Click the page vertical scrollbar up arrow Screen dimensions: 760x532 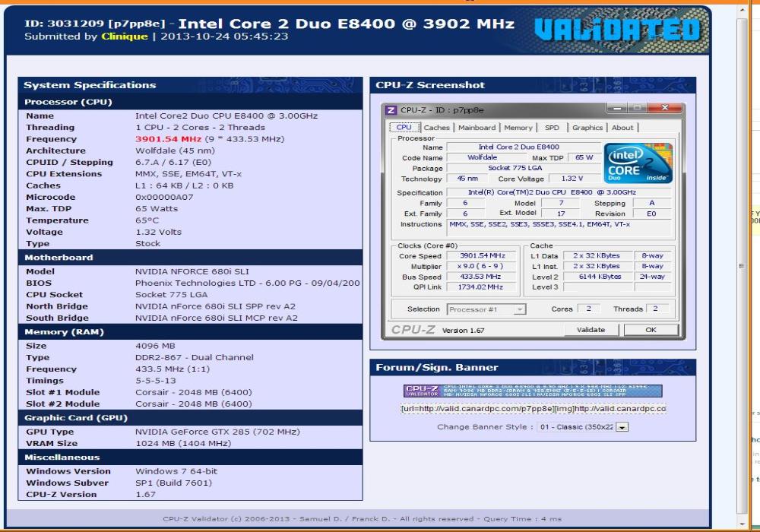coord(742,10)
